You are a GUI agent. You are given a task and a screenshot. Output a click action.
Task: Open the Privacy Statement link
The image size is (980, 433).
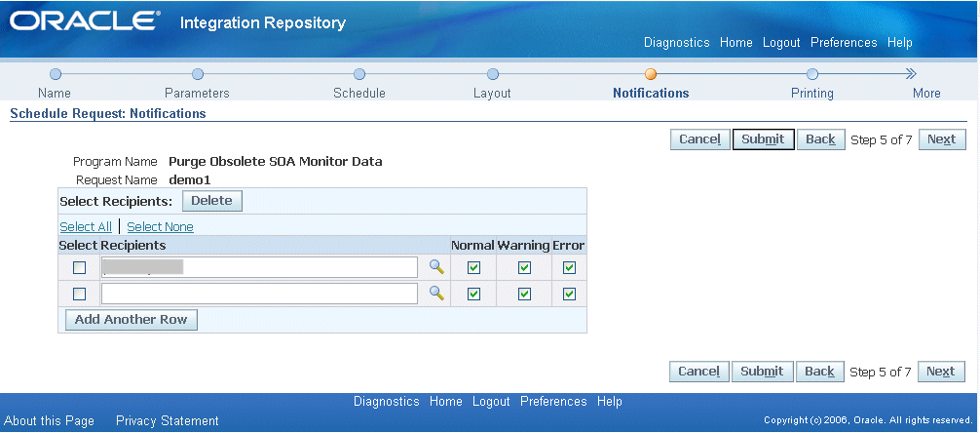(168, 420)
